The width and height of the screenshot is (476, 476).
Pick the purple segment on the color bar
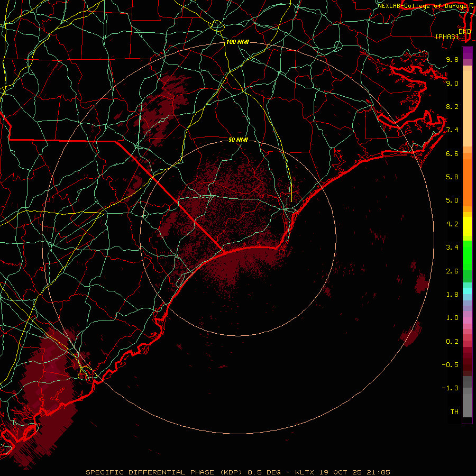(x=467, y=53)
